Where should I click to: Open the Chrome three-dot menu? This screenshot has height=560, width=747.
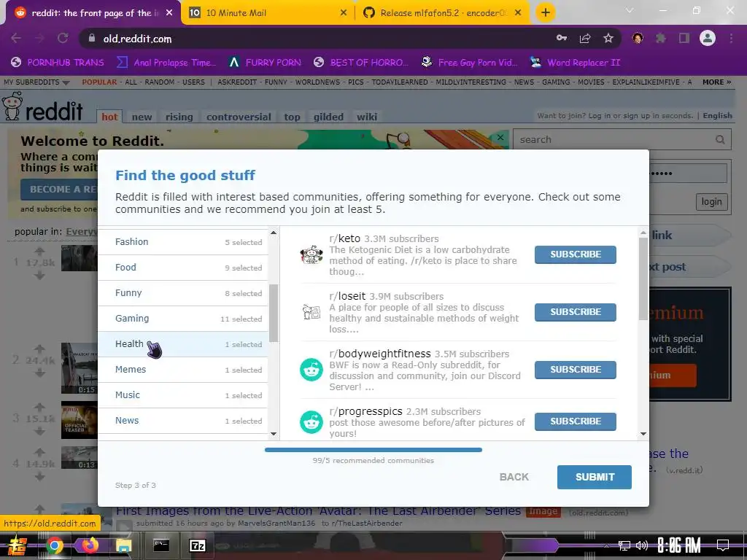(x=731, y=38)
